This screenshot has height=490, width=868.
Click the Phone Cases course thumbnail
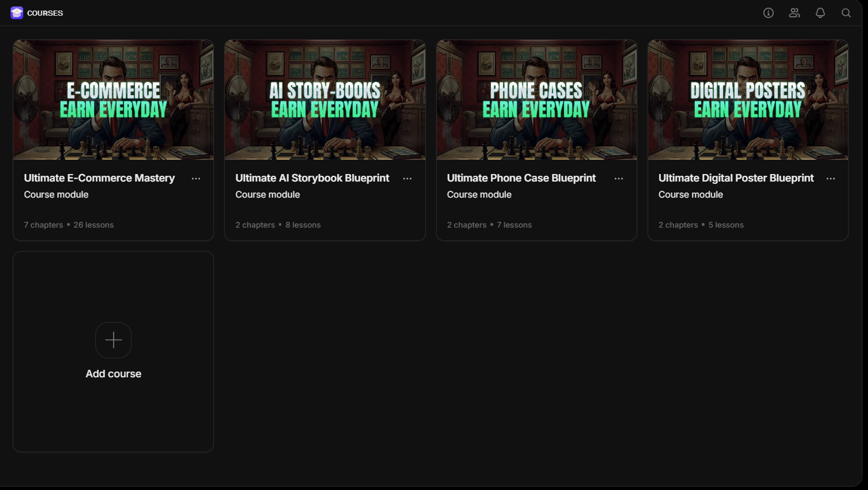pos(536,100)
